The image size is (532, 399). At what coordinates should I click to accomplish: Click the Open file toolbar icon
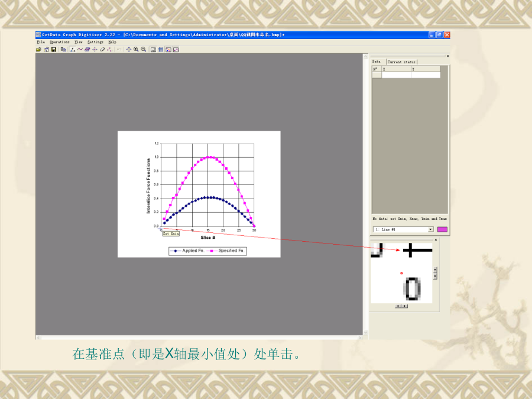[38, 50]
